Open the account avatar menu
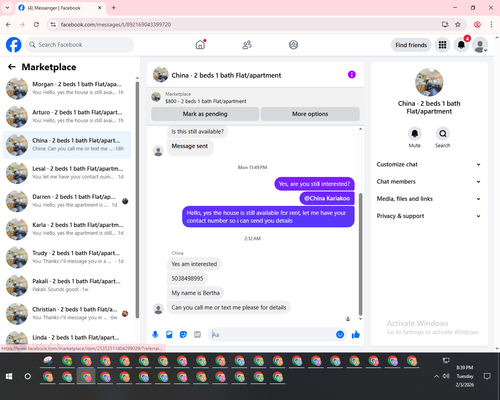Screen dimensions: 500x400 480,45
